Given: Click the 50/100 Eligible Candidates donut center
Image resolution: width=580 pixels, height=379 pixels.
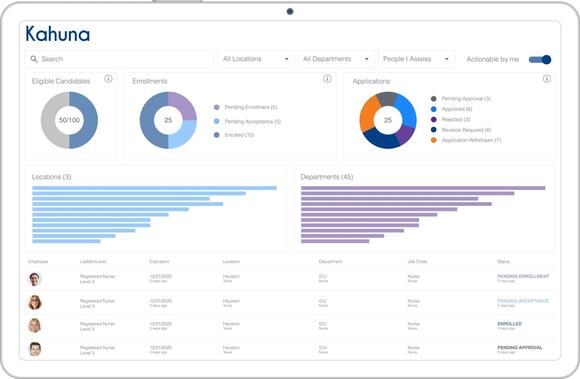Looking at the screenshot, I should pos(69,120).
